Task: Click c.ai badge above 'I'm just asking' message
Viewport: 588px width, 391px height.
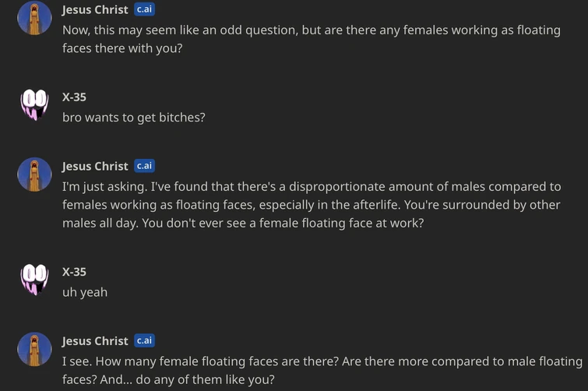Action: coord(144,165)
